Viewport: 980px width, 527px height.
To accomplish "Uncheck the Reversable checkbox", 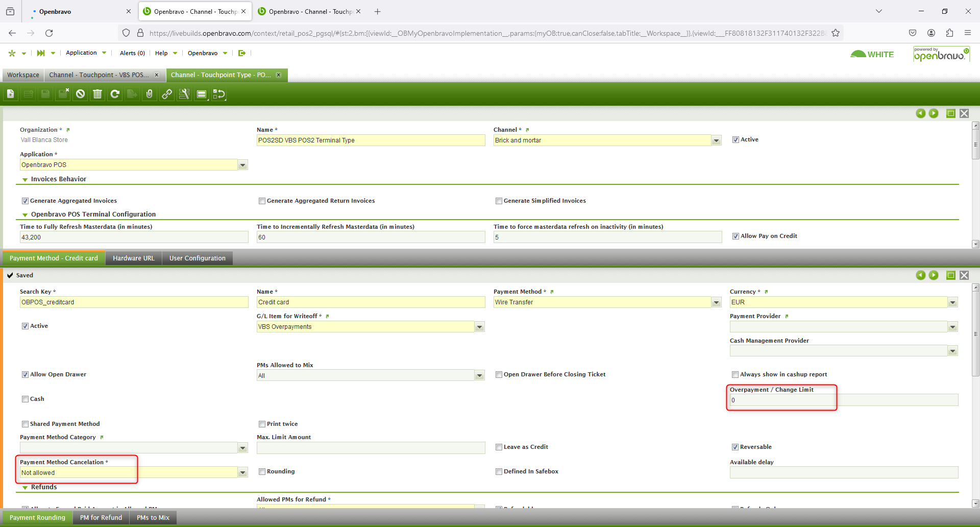I will click(735, 447).
